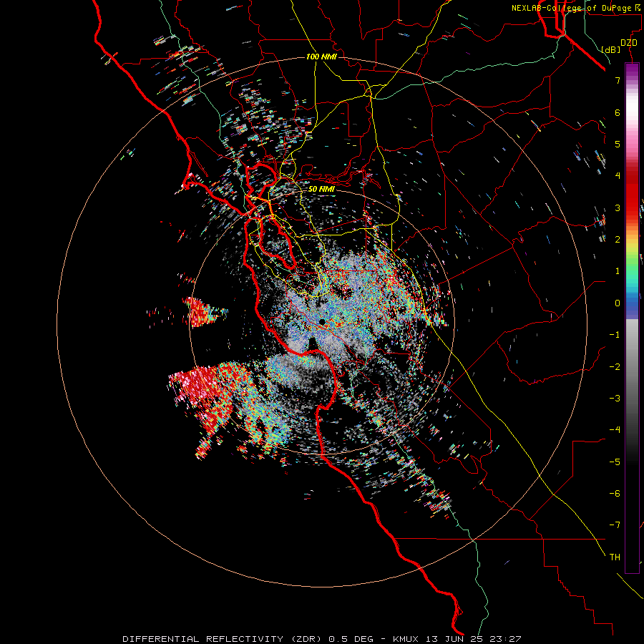
Task: Click the 0 value on the color scale
Action: 618,303
